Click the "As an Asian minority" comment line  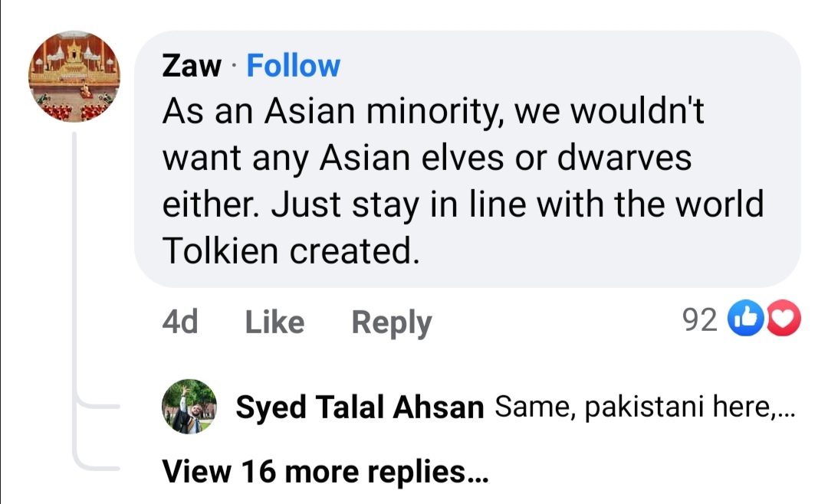[x=432, y=113]
